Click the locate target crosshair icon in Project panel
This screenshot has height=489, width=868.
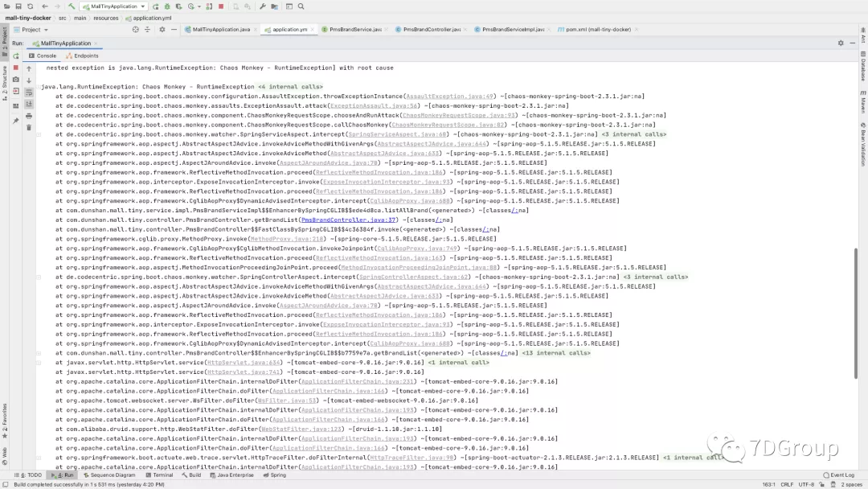(136, 29)
